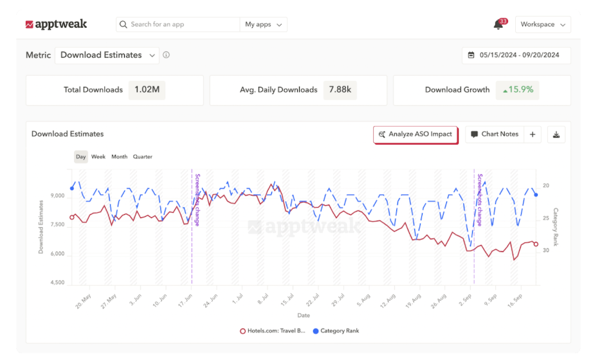Open the Workspace dropdown
This screenshot has height=364, width=593.
click(542, 24)
